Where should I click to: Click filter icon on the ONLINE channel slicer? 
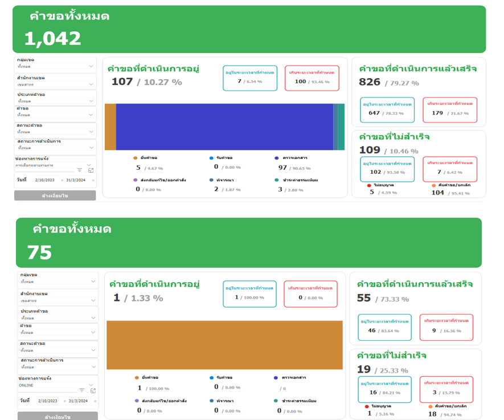coord(82,390)
